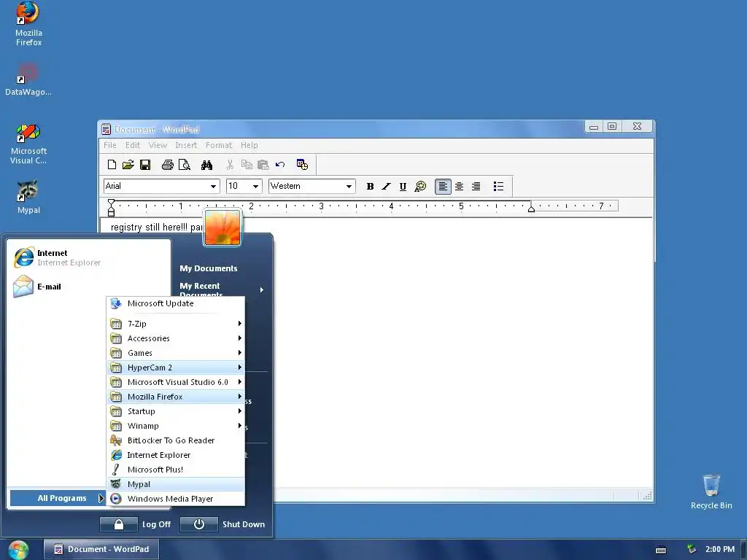Viewport: 747px width, 560px height.
Task: Click the keyboard tray icon
Action: (661, 550)
